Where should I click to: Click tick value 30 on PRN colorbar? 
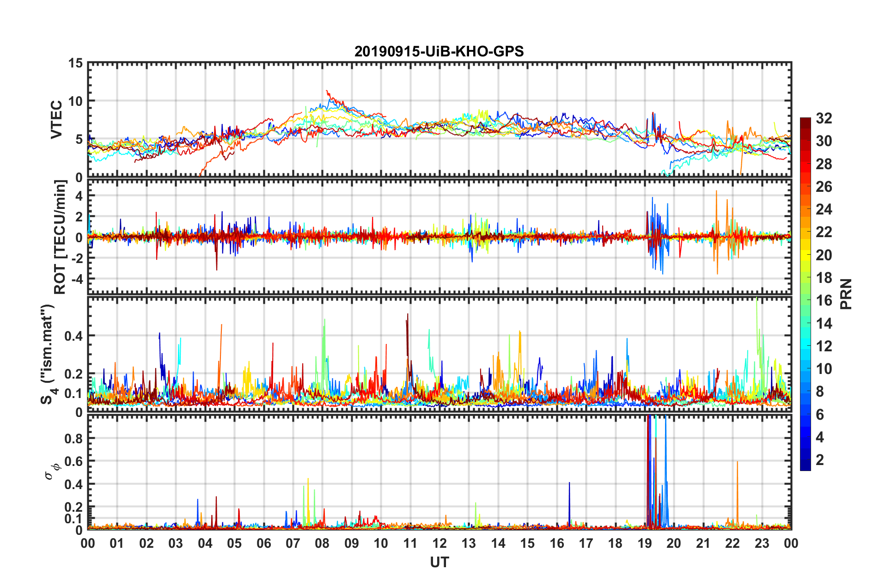(824, 141)
